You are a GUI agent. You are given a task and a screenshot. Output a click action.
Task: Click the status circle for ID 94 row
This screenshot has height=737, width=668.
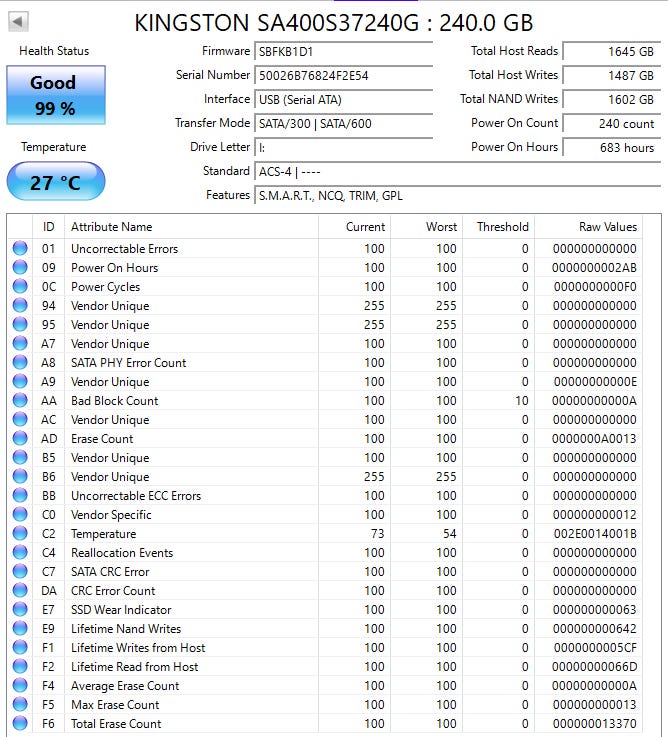(x=20, y=306)
